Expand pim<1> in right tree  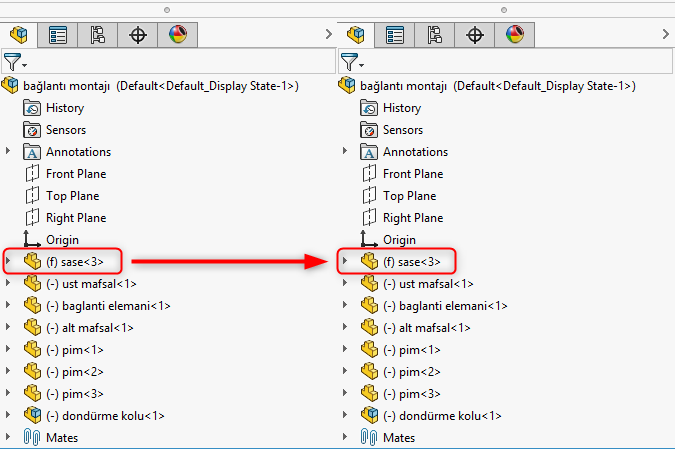click(345, 349)
